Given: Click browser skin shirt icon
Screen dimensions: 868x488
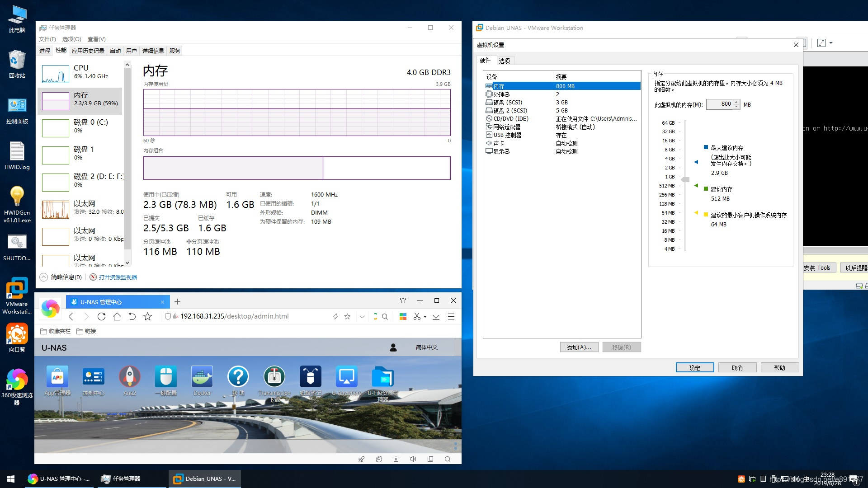Looking at the screenshot, I should (403, 300).
